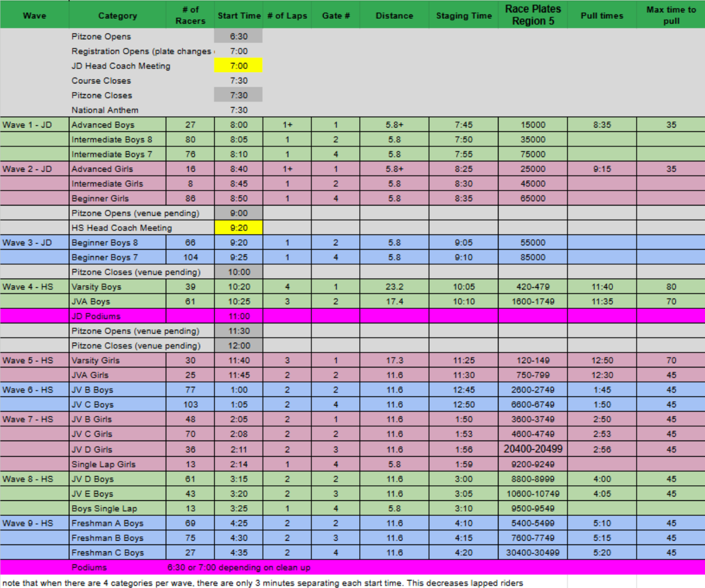
Task: Select the JV C Boys cell
Action: (x=118, y=405)
